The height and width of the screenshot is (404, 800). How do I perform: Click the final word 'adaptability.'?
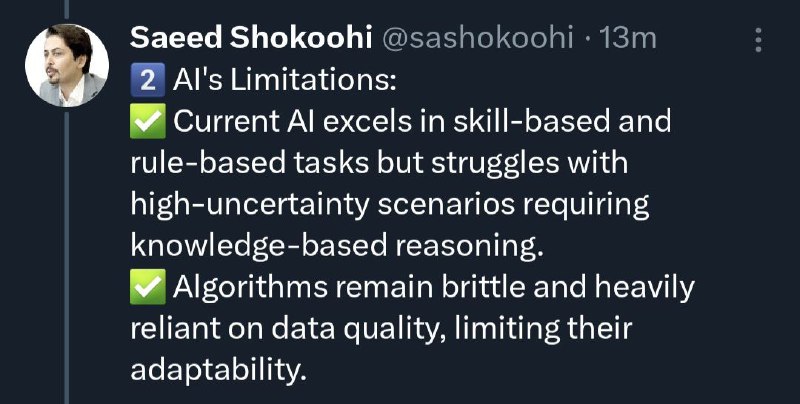219,370
